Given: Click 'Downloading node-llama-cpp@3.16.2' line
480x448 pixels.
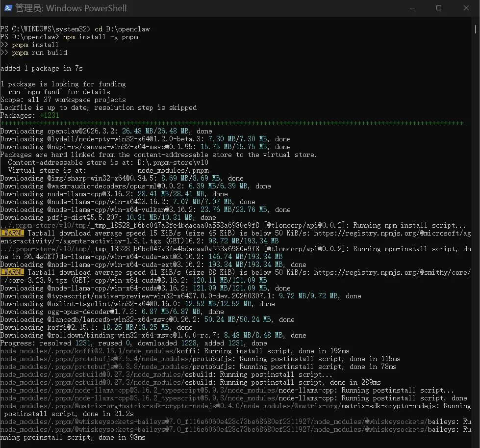Looking at the screenshot, I should pyautogui.click(x=114, y=194).
